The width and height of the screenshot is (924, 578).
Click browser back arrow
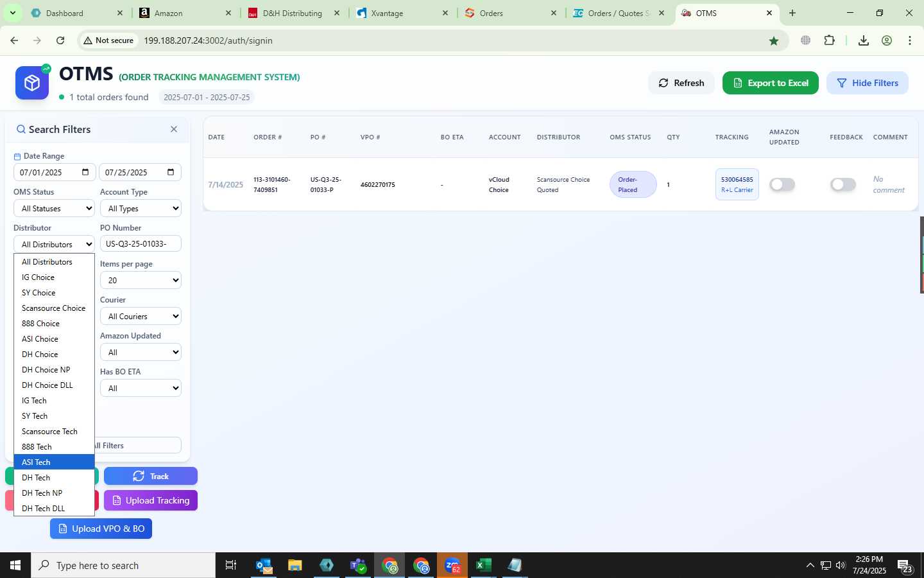coord(14,40)
